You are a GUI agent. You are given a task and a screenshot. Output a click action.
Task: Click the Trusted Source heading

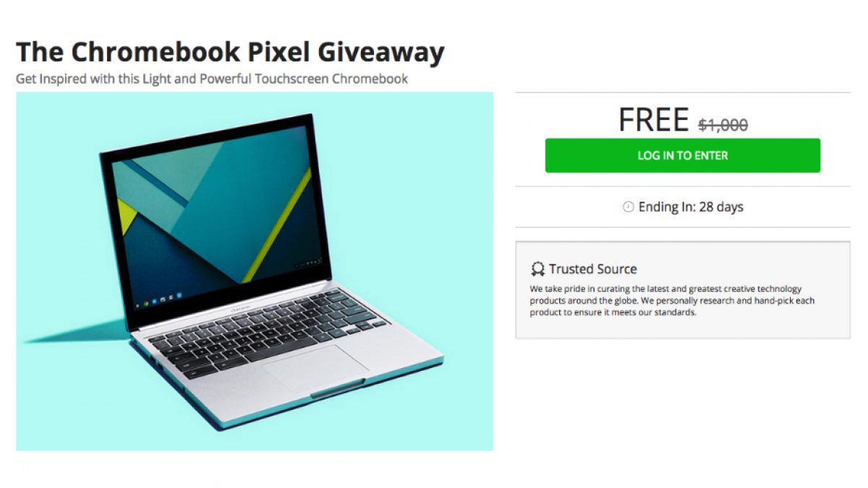tap(592, 269)
